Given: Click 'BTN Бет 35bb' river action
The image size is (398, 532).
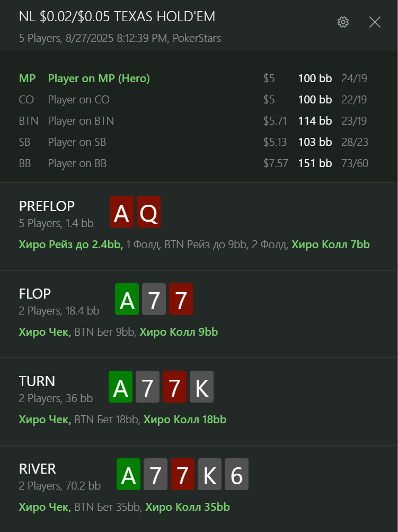Looking at the screenshot, I should (107, 507).
